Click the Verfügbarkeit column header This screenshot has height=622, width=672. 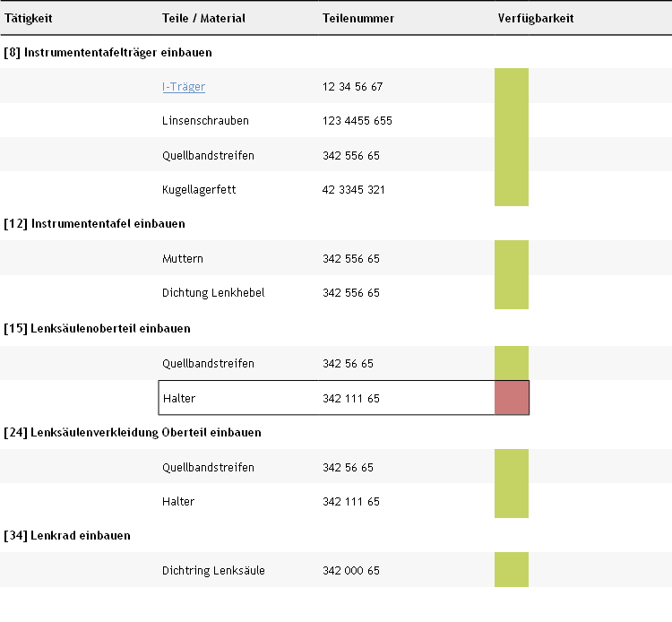pyautogui.click(x=536, y=18)
